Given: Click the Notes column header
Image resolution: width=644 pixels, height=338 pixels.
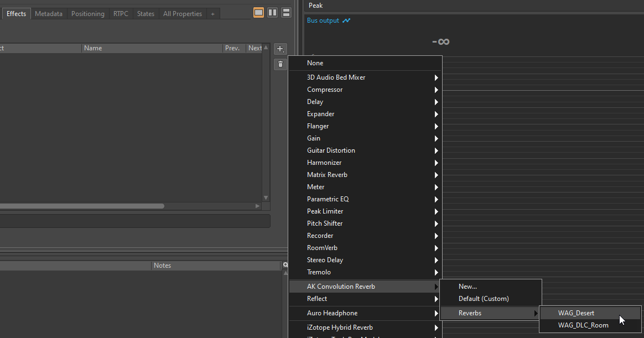Looking at the screenshot, I should (x=162, y=266).
